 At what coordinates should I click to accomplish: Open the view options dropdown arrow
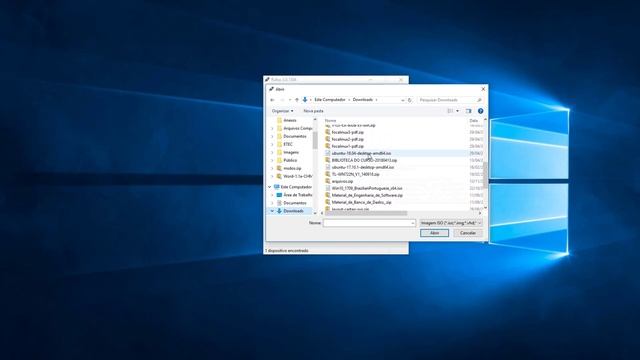pos(457,111)
